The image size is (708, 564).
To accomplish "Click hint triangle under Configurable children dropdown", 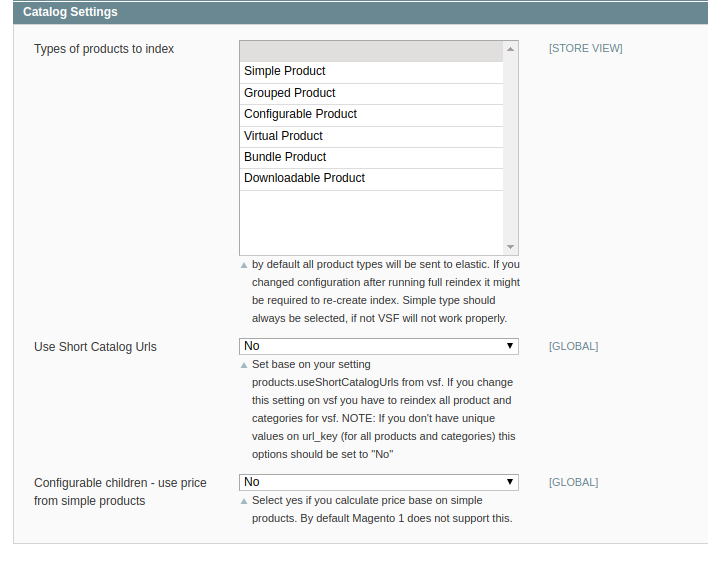I will pos(244,501).
